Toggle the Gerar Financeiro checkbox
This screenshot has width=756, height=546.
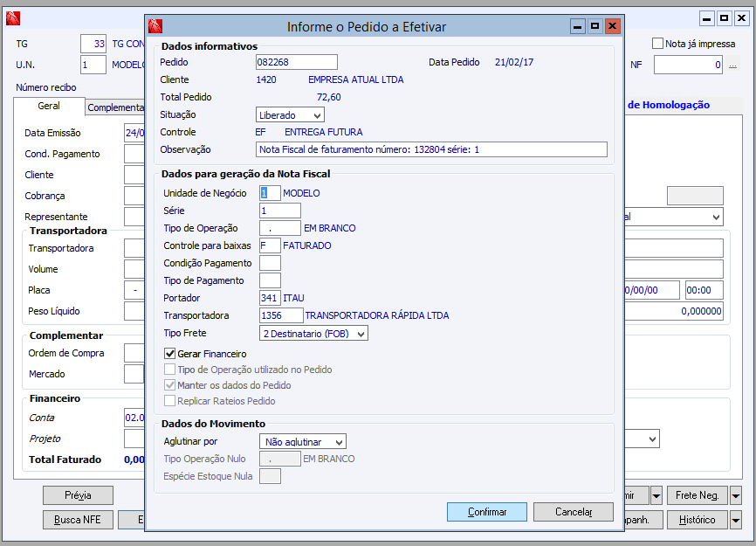169,354
